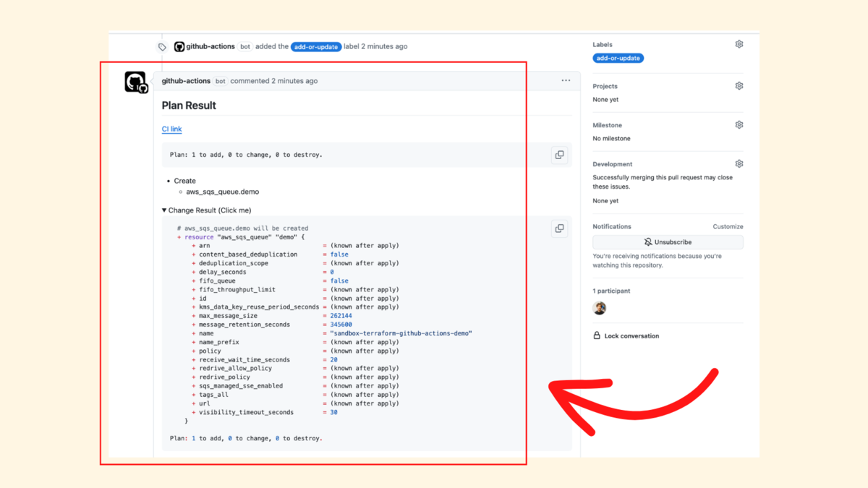Click the '1 participant' heading
This screenshot has width=868, height=488.
(611, 291)
